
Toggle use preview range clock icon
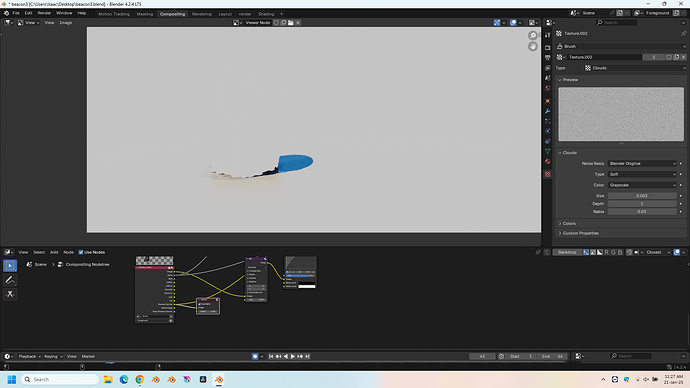tap(501, 356)
